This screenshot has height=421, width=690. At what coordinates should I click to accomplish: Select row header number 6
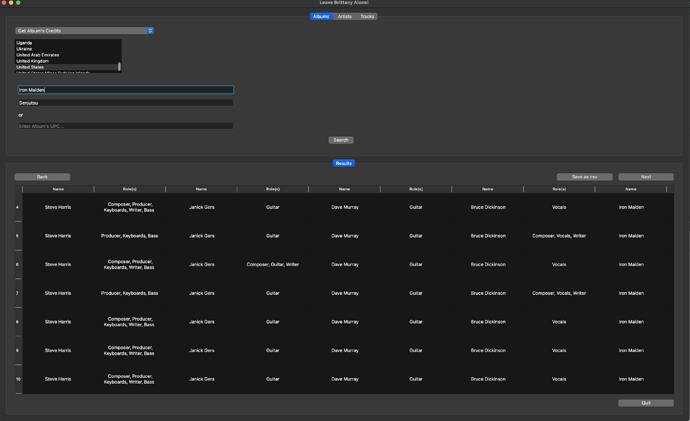tap(18, 264)
